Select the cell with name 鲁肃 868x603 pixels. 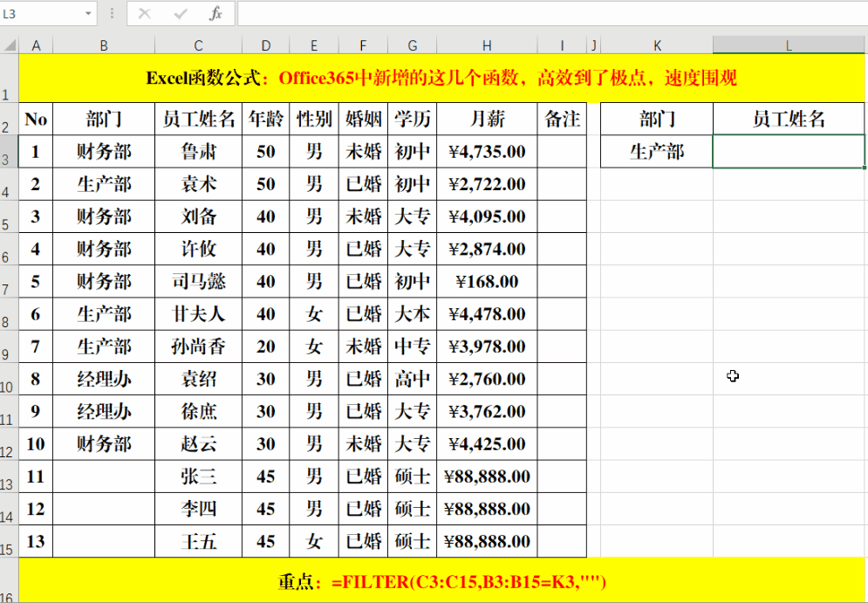click(198, 152)
